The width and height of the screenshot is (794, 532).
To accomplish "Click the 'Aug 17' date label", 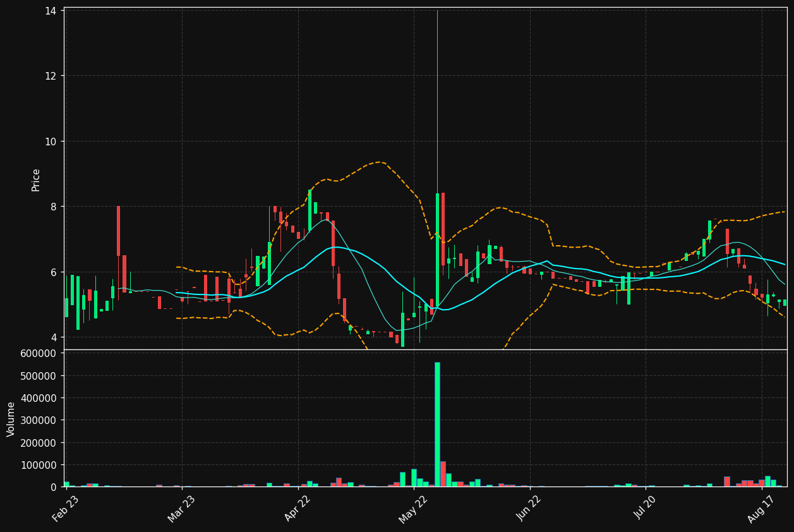I will [x=761, y=509].
